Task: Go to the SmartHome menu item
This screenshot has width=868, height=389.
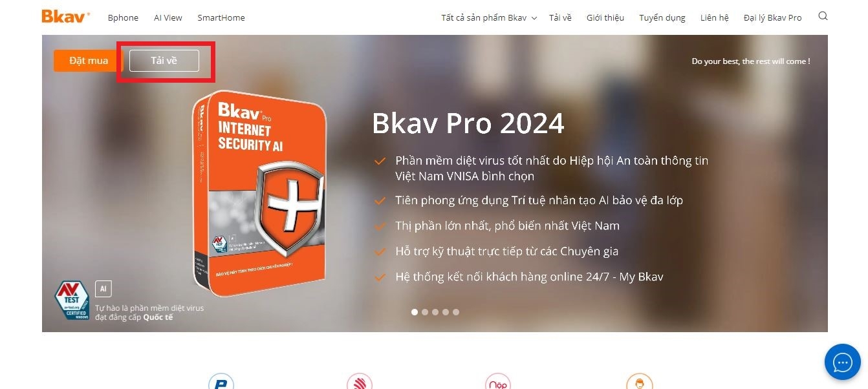Action: (x=221, y=18)
